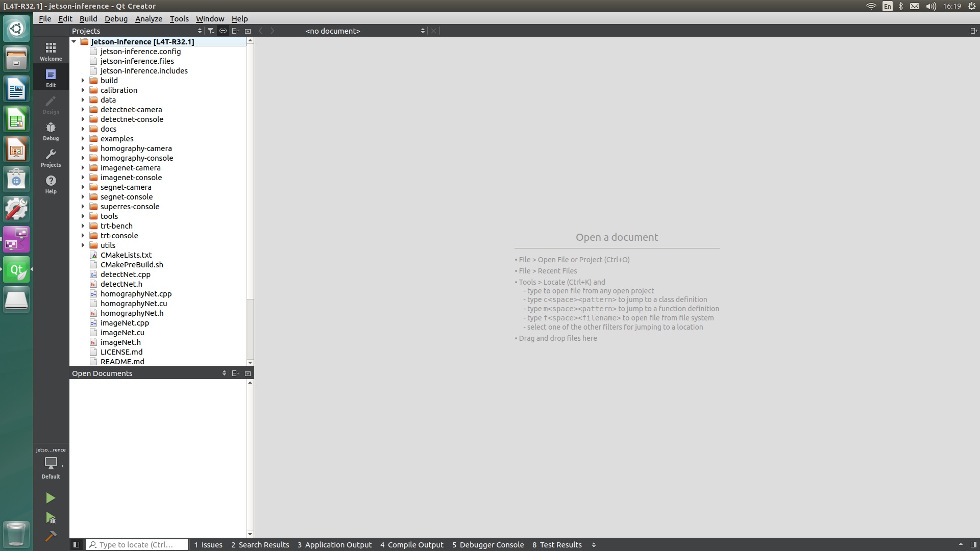Select the Debug mode icon in sidebar
This screenshot has width=980, height=551.
tap(51, 131)
